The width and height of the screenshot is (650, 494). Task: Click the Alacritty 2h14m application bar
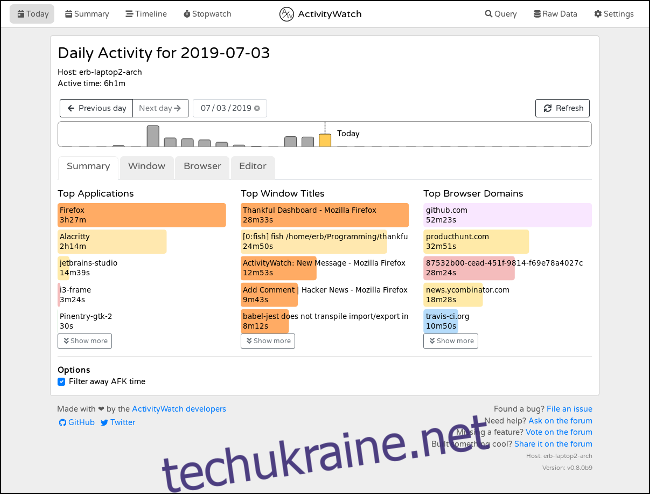click(112, 242)
